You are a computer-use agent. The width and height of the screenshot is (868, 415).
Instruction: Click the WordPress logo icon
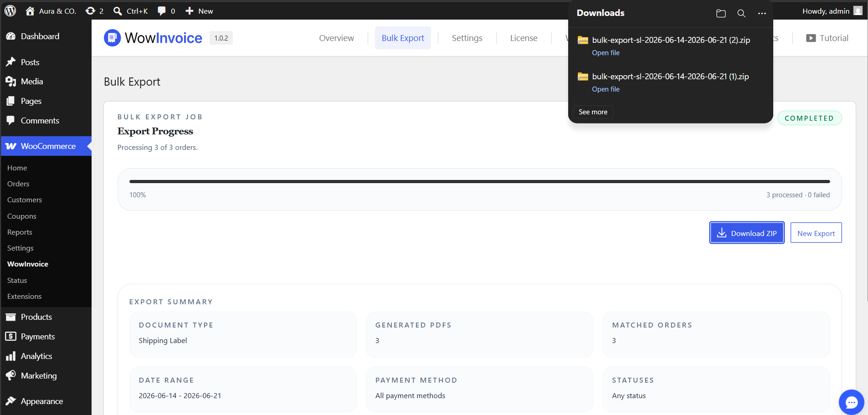click(x=10, y=10)
